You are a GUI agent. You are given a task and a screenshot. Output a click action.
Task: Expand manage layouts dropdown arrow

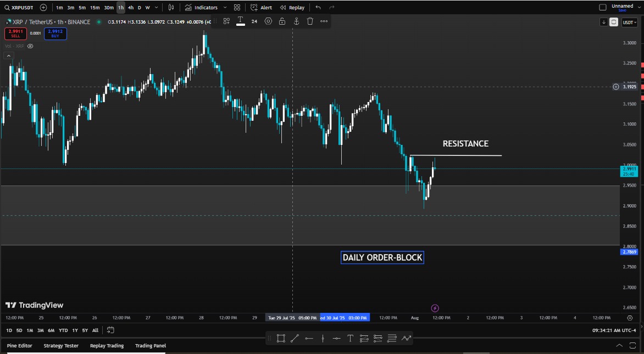[639, 7]
